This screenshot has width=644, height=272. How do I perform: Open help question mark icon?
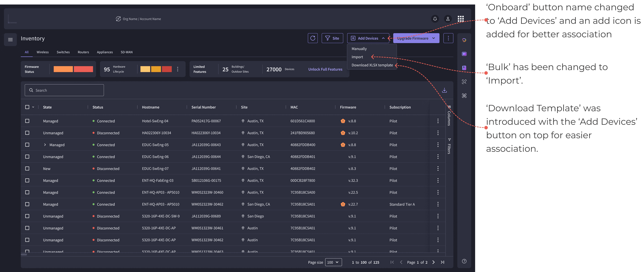point(464,261)
